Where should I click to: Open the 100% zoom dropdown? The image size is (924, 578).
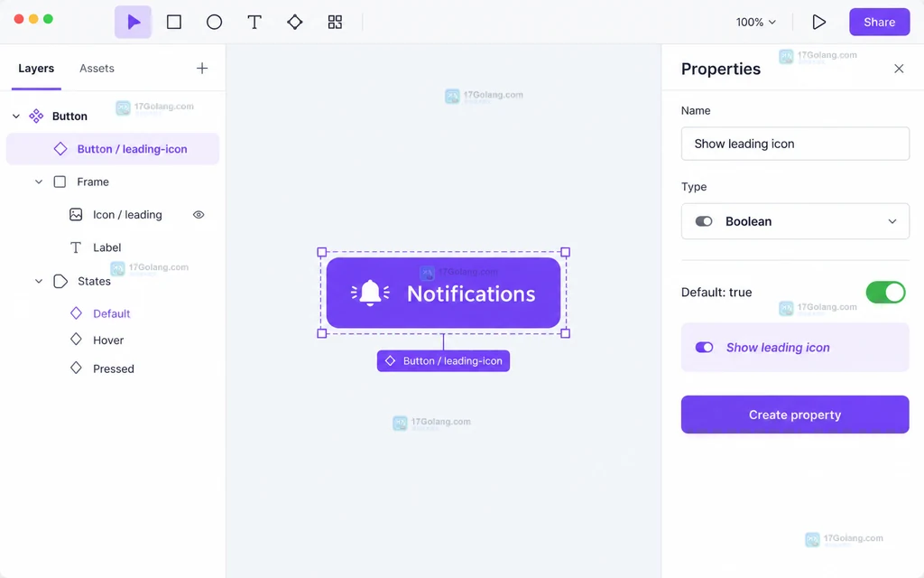click(755, 22)
